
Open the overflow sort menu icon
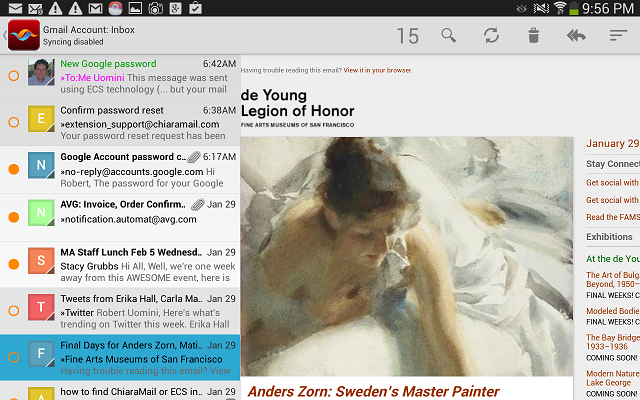[618, 36]
